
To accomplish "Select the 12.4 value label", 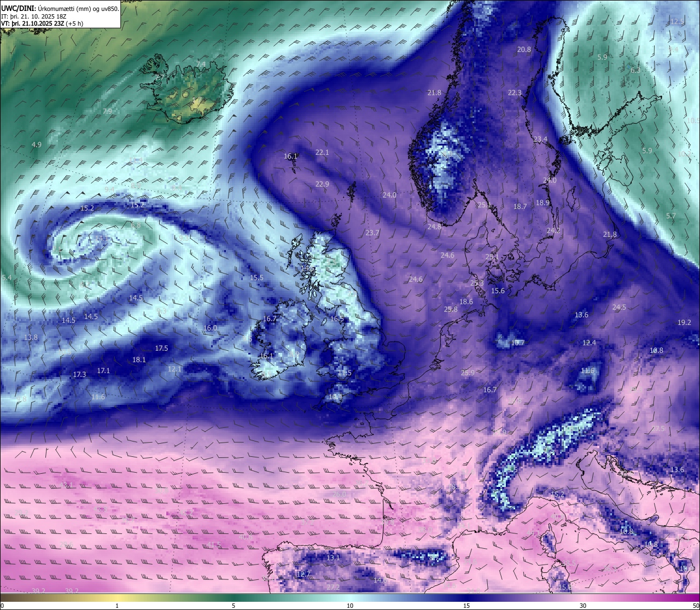I will point(589,343).
